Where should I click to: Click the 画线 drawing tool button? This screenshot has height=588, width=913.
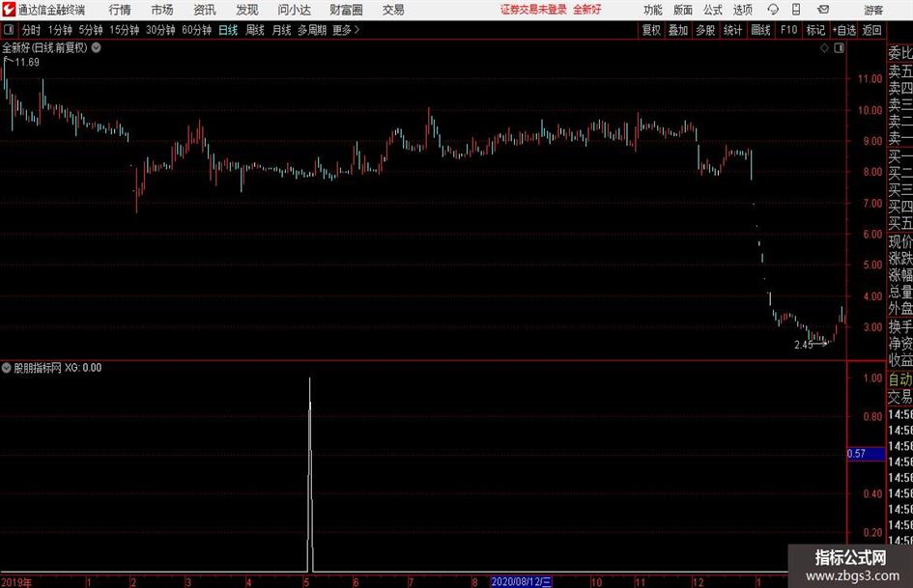point(760,30)
